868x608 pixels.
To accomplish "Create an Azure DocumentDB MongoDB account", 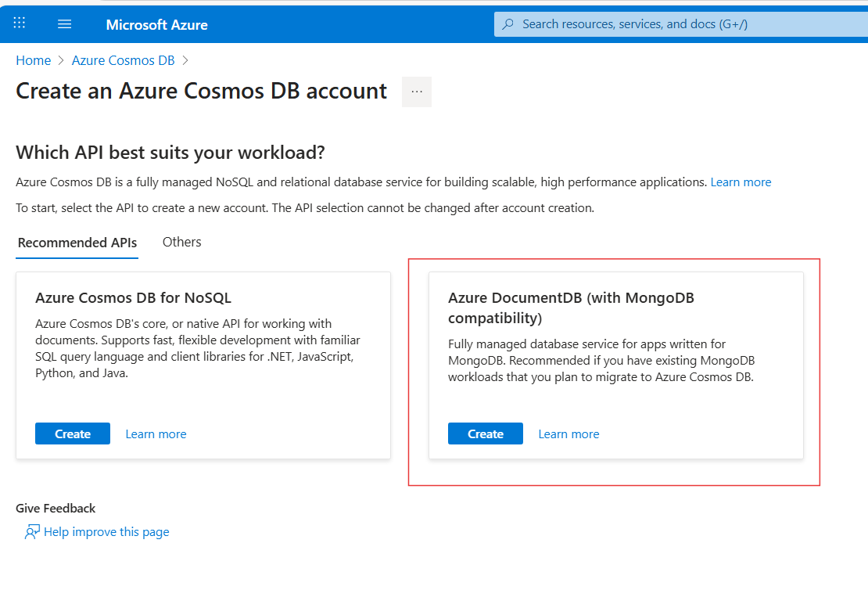I will tap(486, 434).
